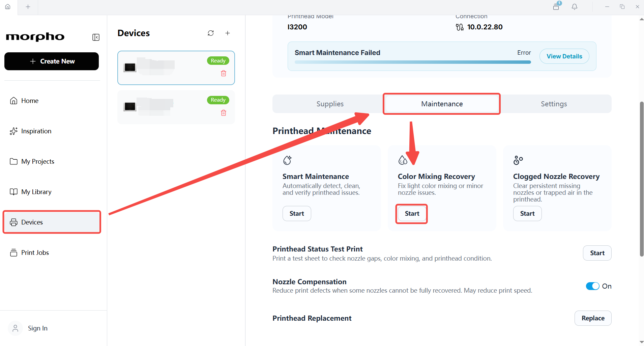
Task: Click Sign In at the sidebar bottom
Action: (37, 328)
